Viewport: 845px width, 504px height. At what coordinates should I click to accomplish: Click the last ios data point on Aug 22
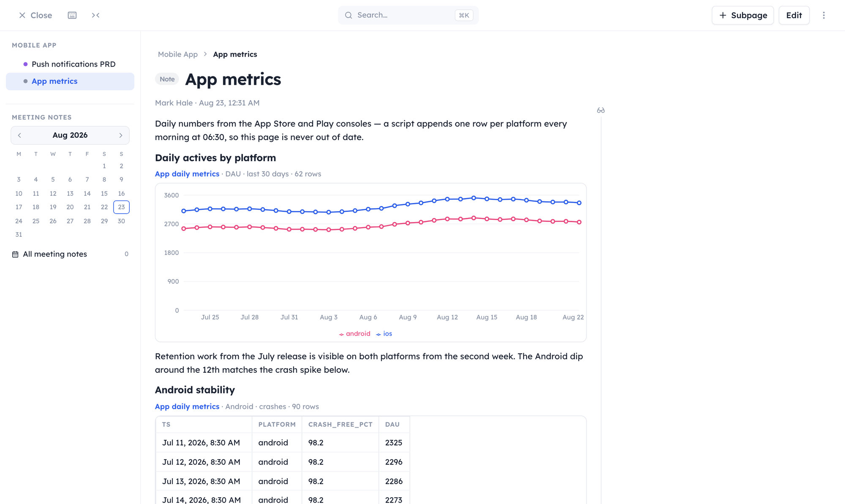click(x=579, y=203)
